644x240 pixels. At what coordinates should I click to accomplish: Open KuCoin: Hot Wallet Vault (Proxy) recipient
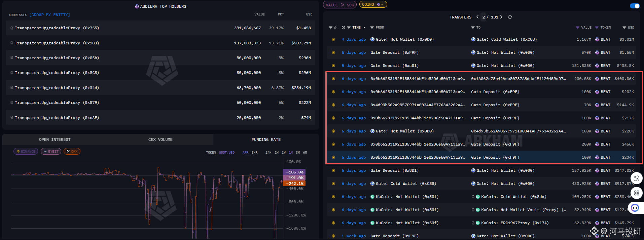pyautogui.click(x=524, y=210)
